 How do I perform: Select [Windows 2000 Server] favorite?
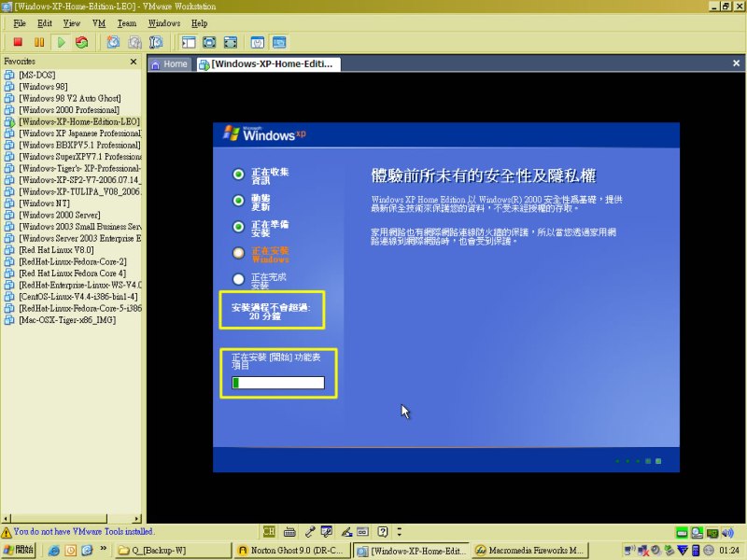tap(60, 216)
